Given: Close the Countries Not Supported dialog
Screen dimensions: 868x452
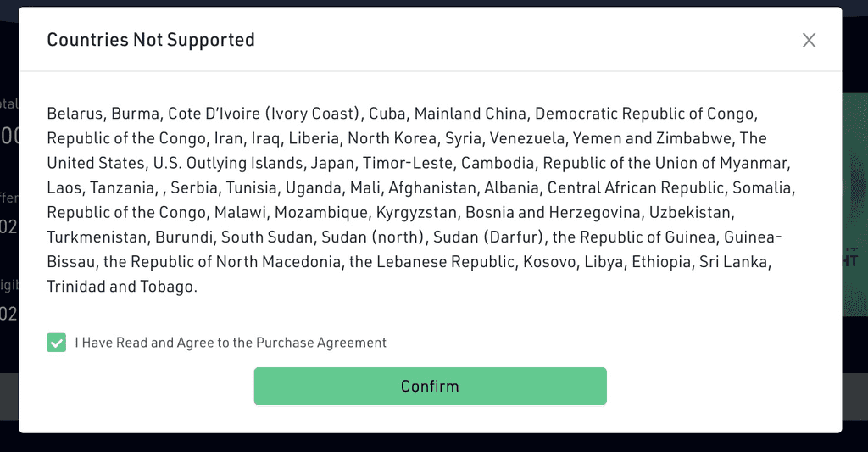Looking at the screenshot, I should [809, 40].
